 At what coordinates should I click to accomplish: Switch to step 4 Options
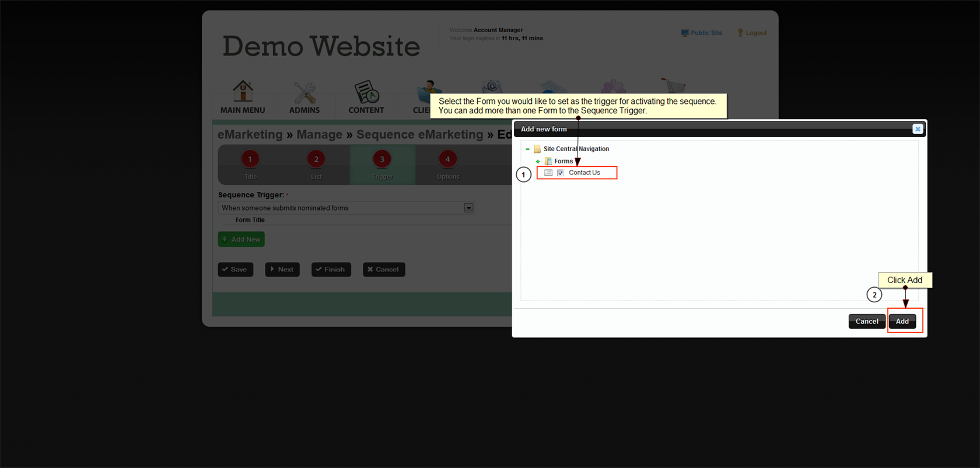447,159
